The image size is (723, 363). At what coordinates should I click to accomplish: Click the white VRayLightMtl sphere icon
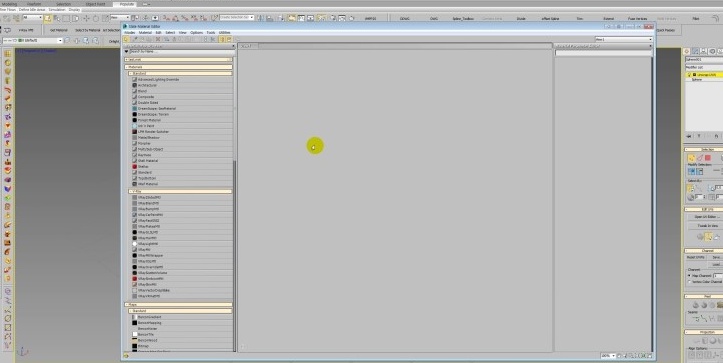[135, 244]
